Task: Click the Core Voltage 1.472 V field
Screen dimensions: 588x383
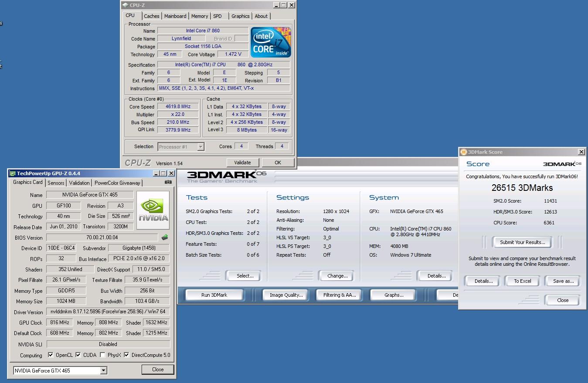Action: [233, 54]
